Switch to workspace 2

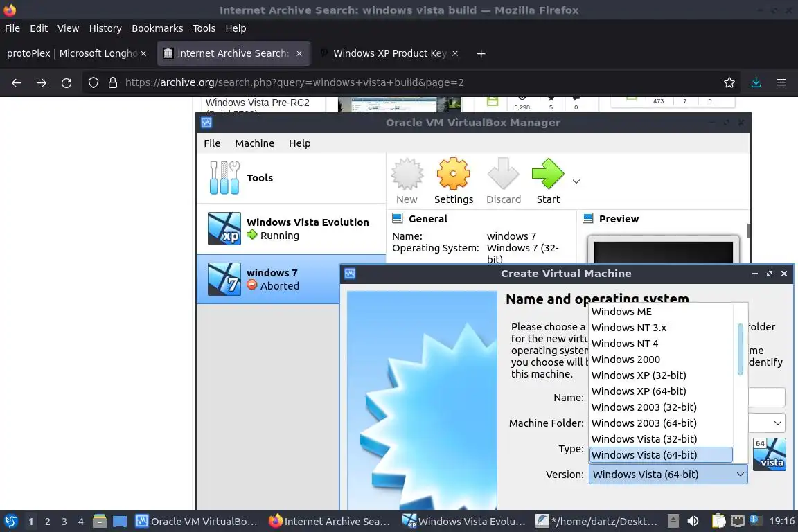47,522
